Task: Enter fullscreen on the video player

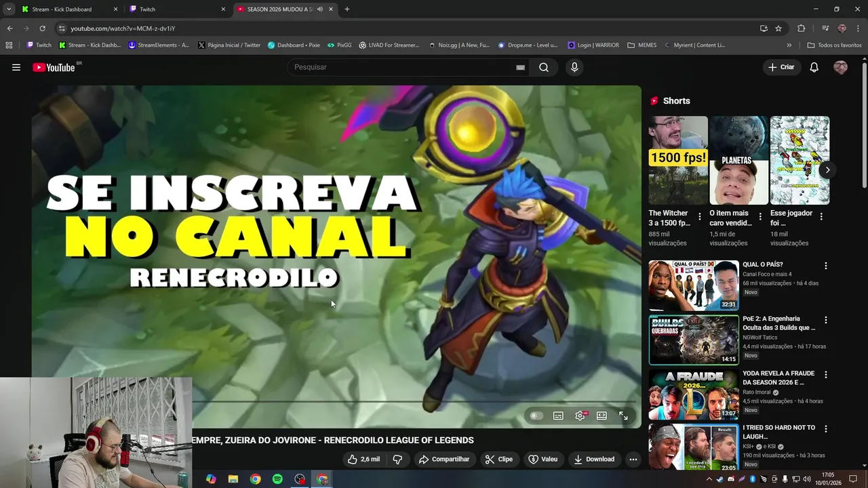Action: pos(623,415)
